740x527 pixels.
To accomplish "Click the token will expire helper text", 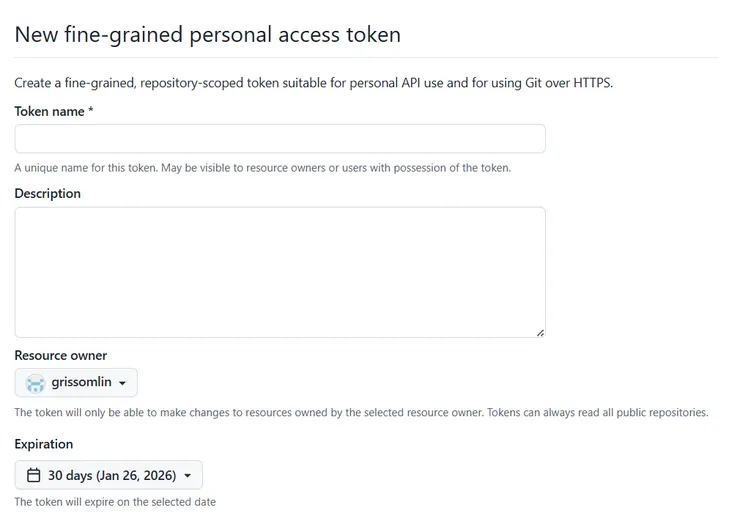I will [x=114, y=502].
